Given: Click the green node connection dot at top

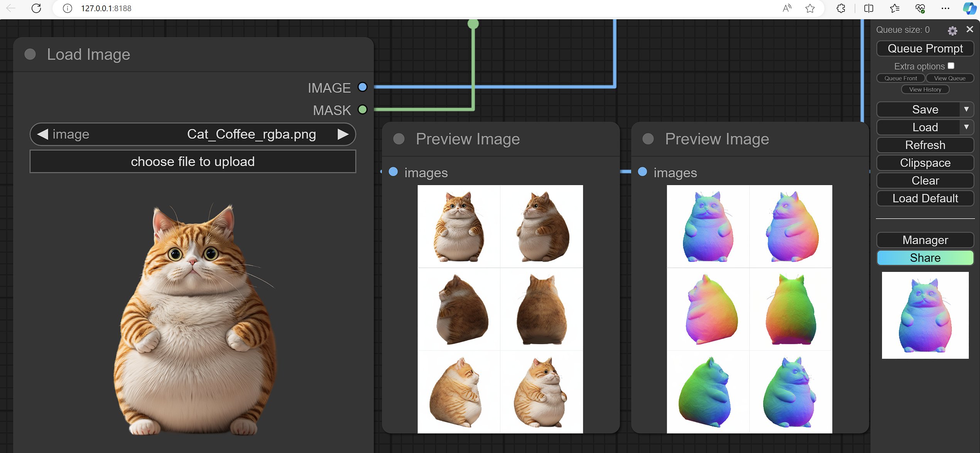Looking at the screenshot, I should 473,23.
